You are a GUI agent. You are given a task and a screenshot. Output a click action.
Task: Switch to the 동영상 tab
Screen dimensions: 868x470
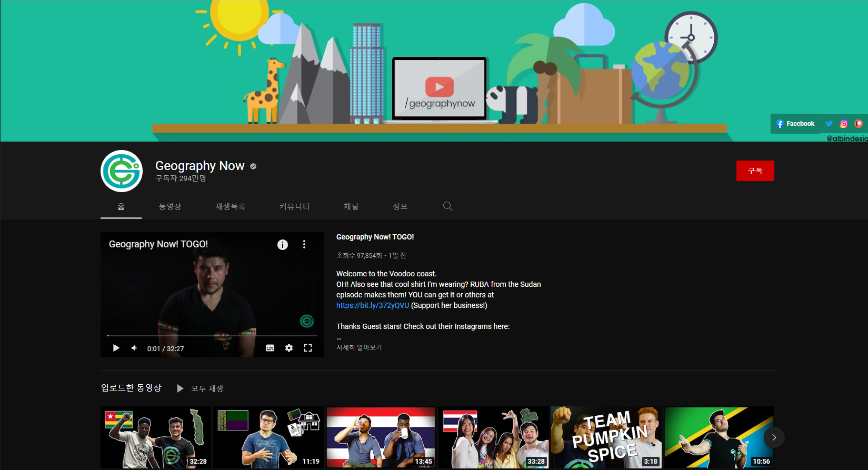pyautogui.click(x=170, y=206)
